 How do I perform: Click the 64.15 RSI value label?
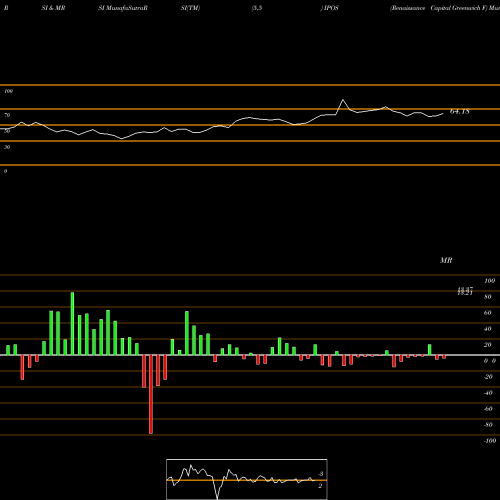coord(460,112)
